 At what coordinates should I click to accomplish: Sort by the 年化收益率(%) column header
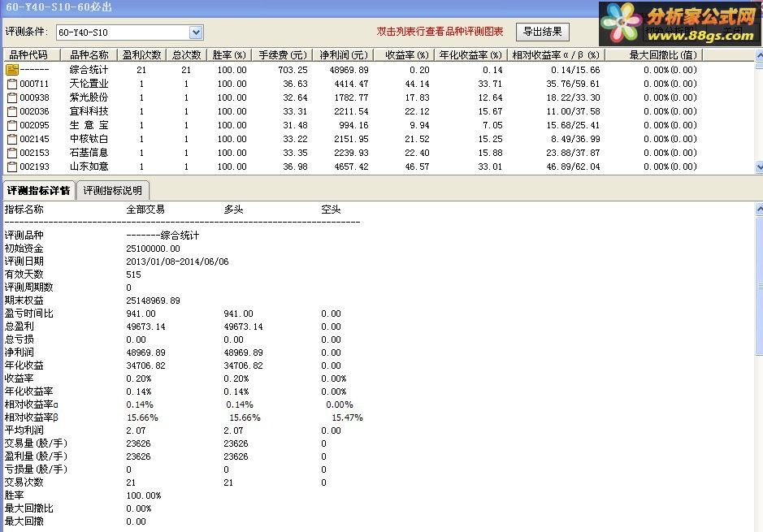(470, 55)
